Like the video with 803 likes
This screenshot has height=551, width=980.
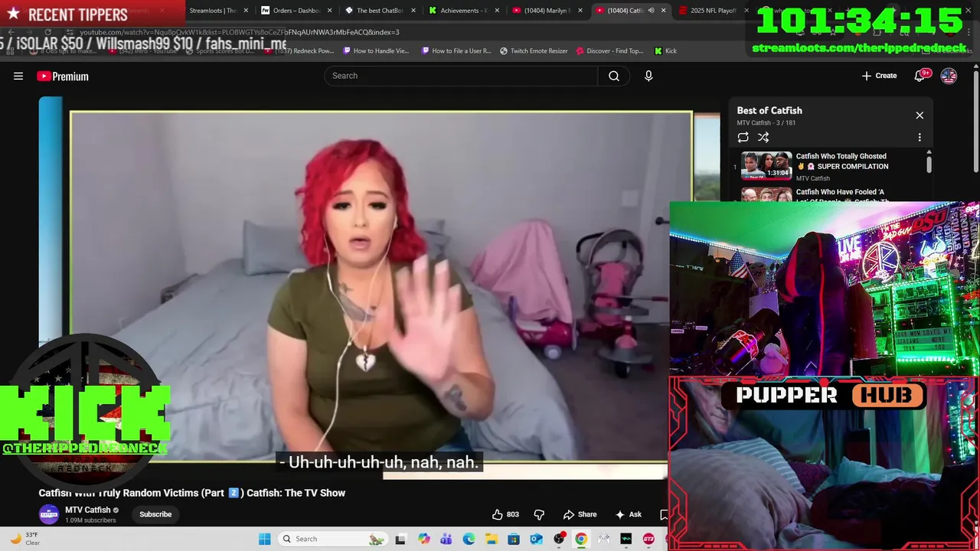click(x=506, y=514)
